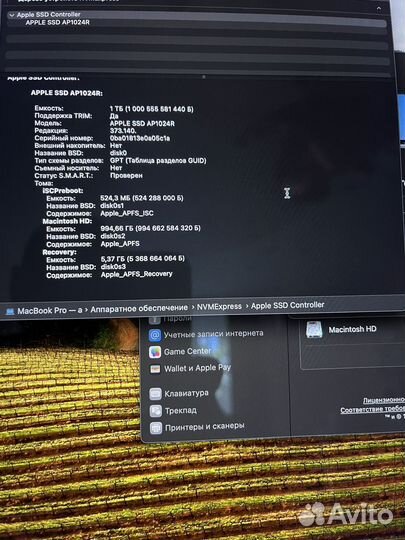Click the disk0 BSD name value
Image resolution: width=405 pixels, height=540 pixels.
click(118, 153)
